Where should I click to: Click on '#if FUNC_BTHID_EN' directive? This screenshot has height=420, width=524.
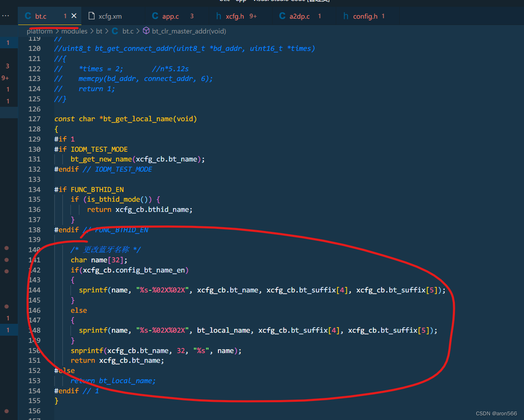coord(89,189)
